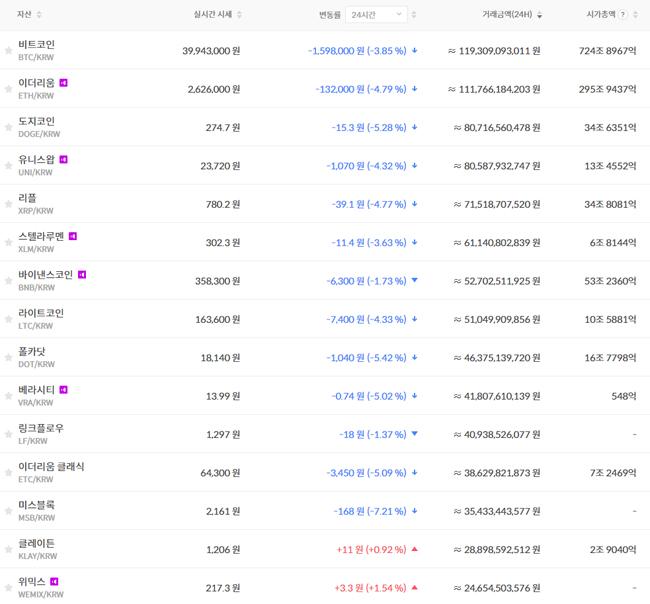Open the 24시간 change period dropdown
The height and width of the screenshot is (604, 650).
(x=376, y=15)
